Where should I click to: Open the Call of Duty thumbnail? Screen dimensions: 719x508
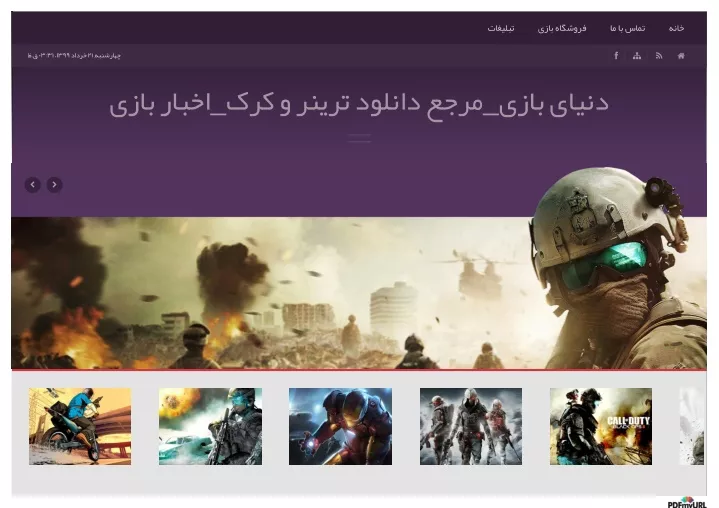(x=601, y=426)
